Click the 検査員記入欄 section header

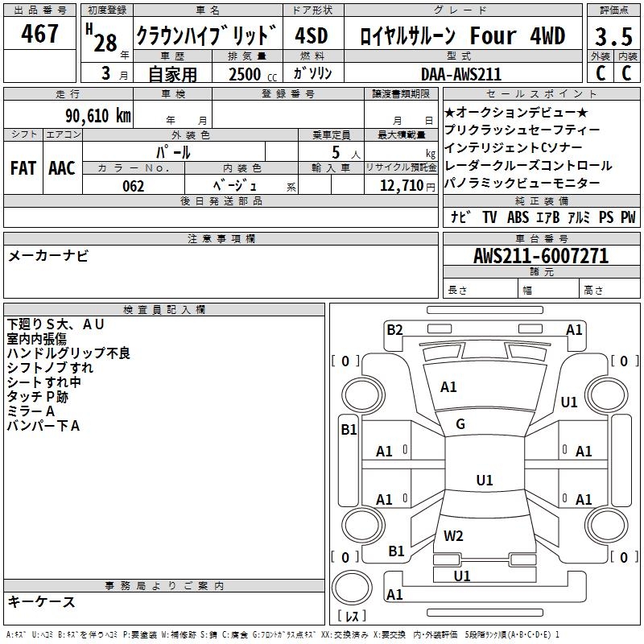pos(164,310)
